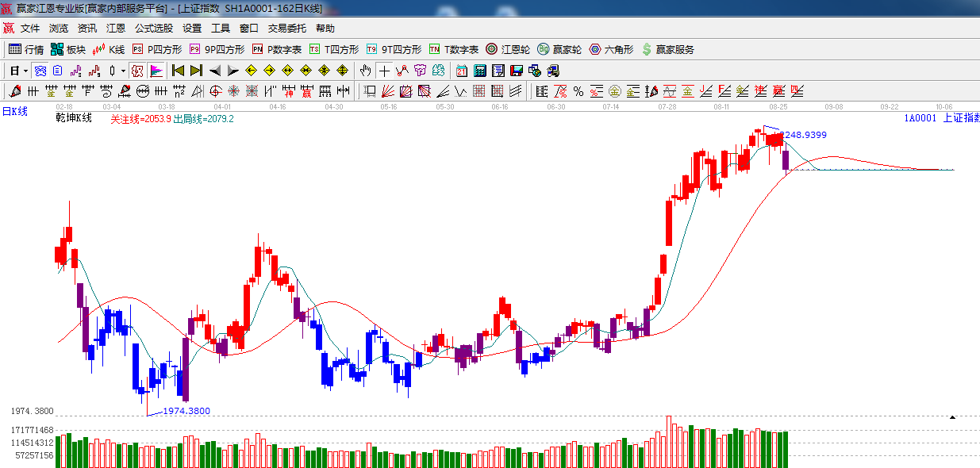Click the 09-08 date on timeline
This screenshot has height=468, width=980.
[833, 106]
